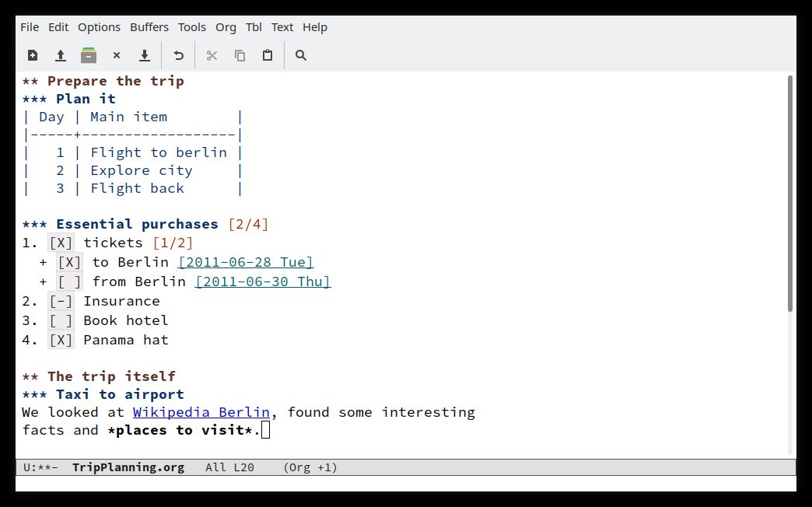
Task: Open the Buffers menu
Action: 149,27
